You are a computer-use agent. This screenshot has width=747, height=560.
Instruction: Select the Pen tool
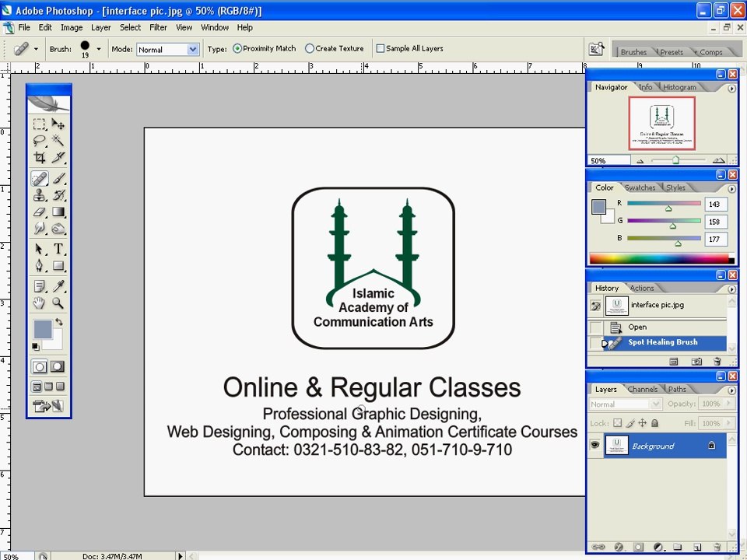[40, 266]
